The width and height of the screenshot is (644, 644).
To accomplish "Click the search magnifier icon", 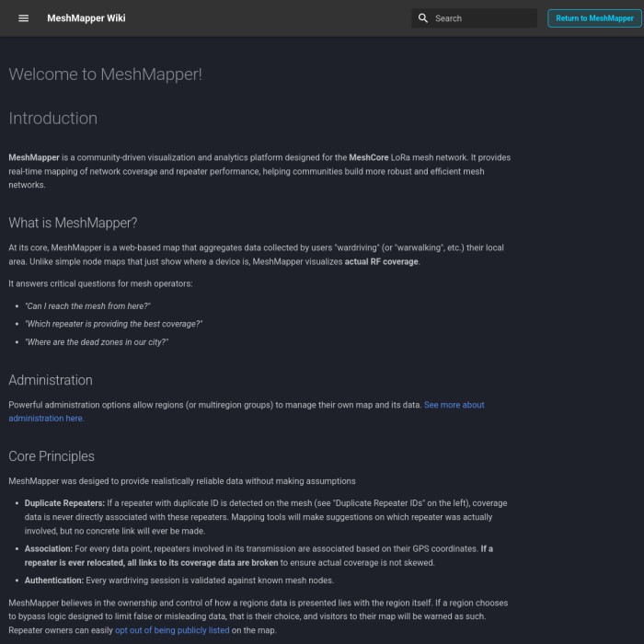I will [423, 18].
